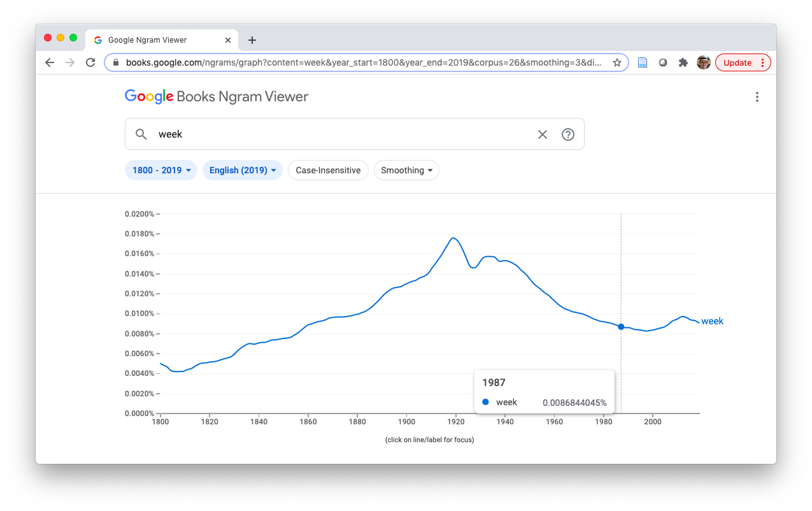Open the 1800 - 2019 year range dropdown
Screen dimensions: 812x511
pos(161,170)
